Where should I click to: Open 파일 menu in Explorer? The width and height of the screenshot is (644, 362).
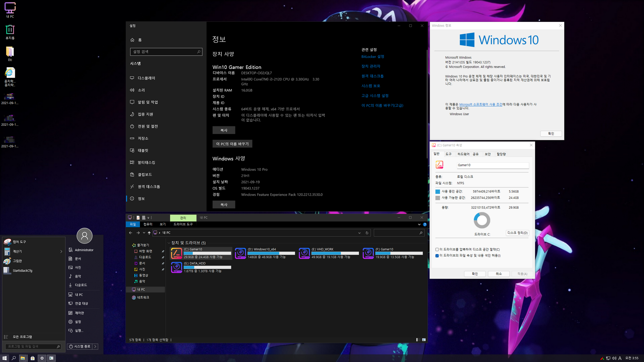tap(133, 224)
